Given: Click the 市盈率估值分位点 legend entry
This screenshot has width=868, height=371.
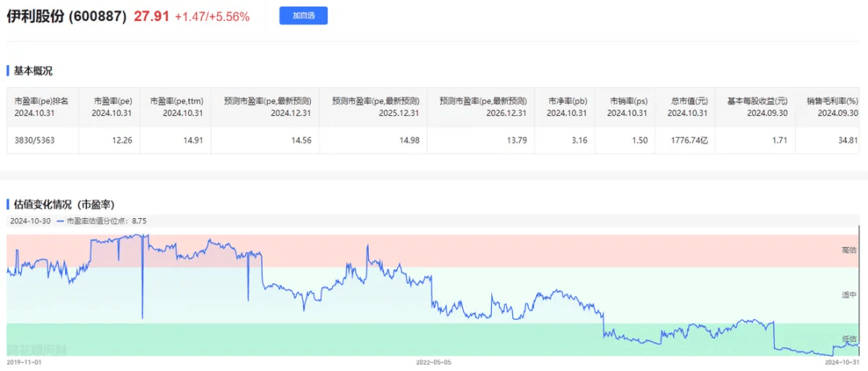Looking at the screenshot, I should (x=100, y=221).
